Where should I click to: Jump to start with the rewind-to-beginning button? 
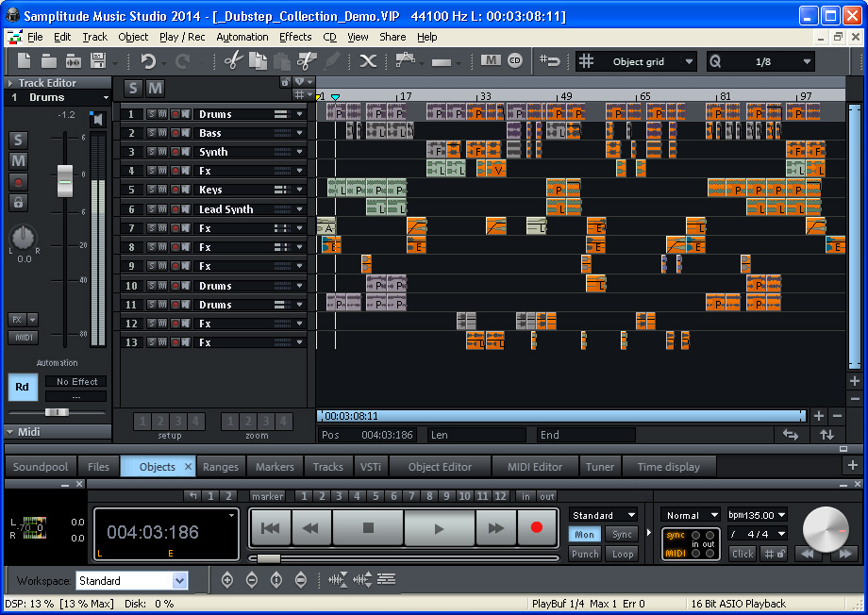pyautogui.click(x=270, y=528)
